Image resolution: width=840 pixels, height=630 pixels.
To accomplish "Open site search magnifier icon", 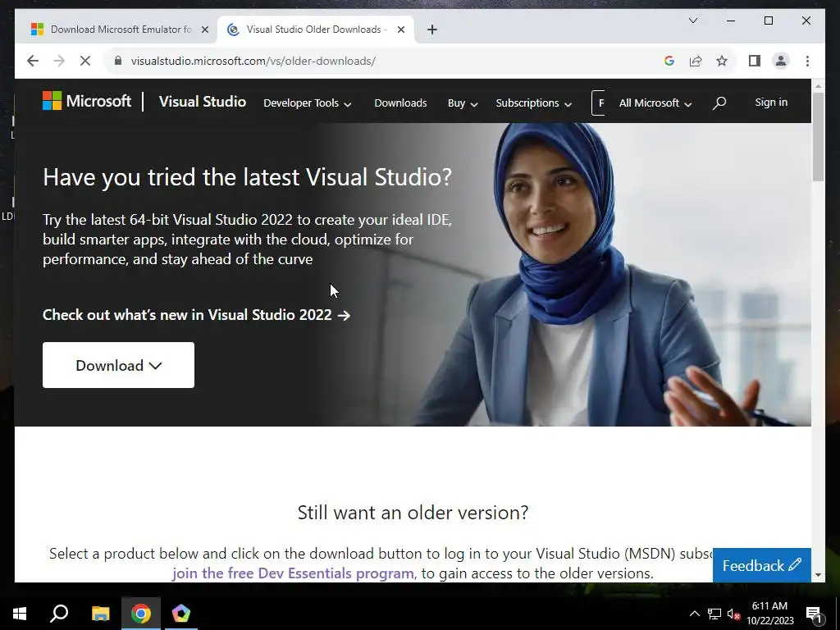I will (x=719, y=103).
